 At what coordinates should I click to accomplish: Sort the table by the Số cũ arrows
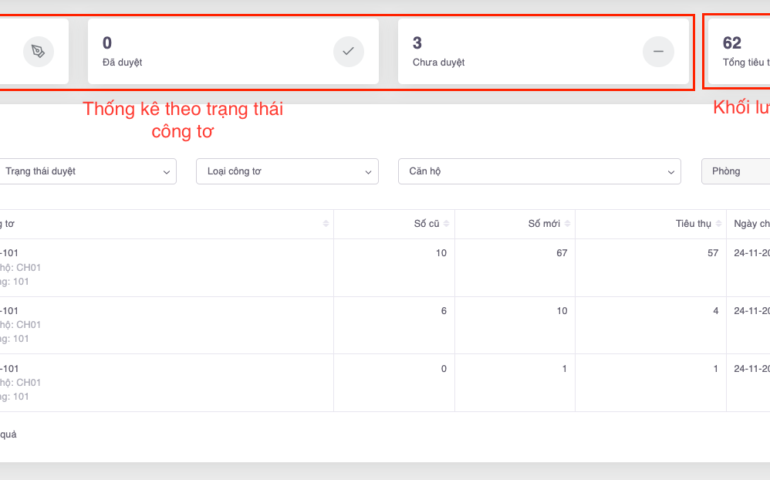click(x=446, y=224)
